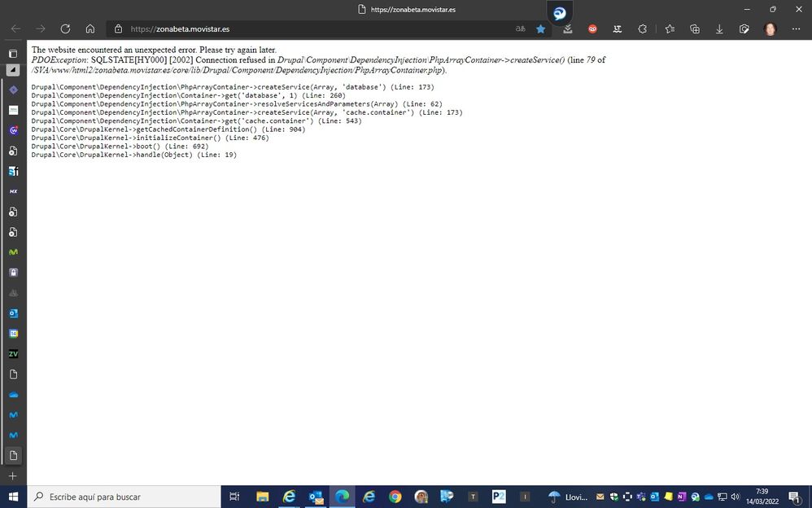Open Google Chrome from the taskbar
This screenshot has width=812, height=508.
pyautogui.click(x=395, y=497)
